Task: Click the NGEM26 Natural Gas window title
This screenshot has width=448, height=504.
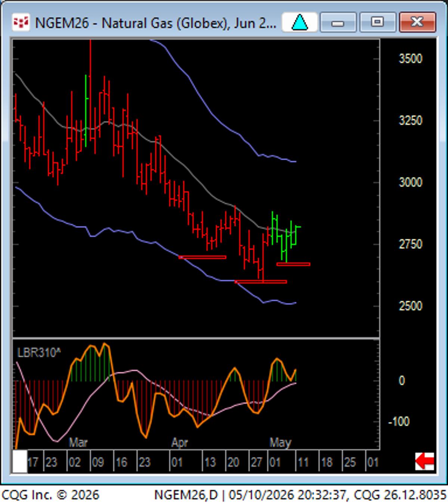Action: click(155, 23)
